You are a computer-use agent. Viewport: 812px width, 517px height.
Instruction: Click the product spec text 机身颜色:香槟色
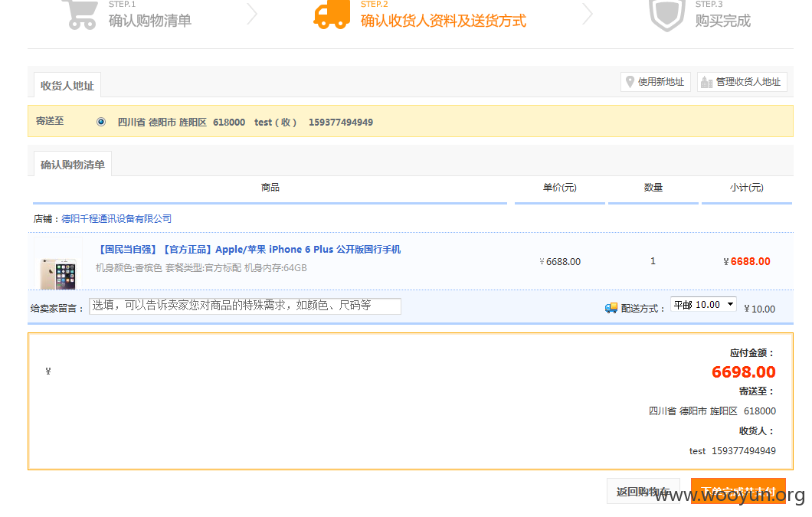tap(129, 268)
